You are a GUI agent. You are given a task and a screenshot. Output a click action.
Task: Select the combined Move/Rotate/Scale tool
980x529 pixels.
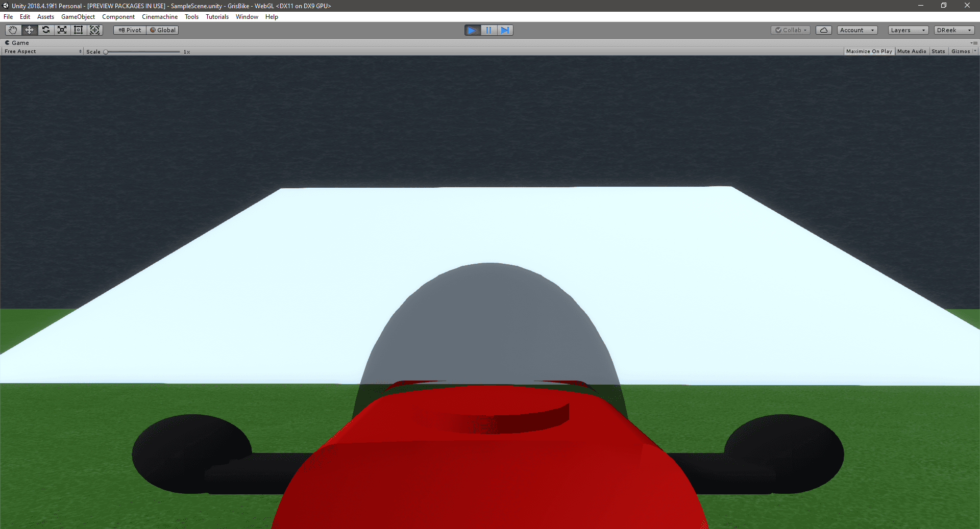click(94, 30)
